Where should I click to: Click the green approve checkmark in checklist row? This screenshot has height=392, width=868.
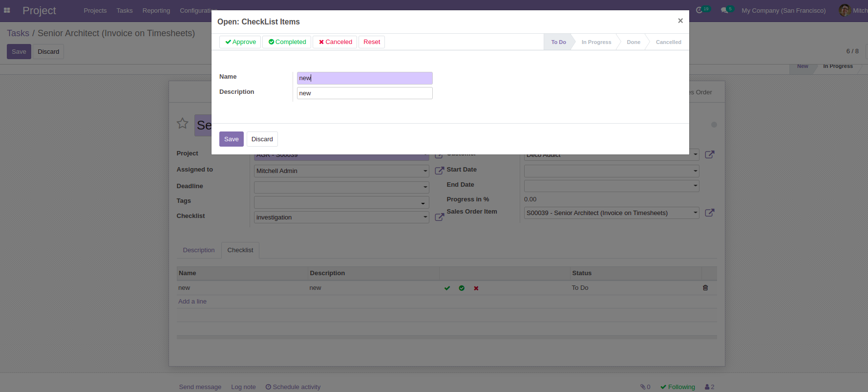click(447, 288)
